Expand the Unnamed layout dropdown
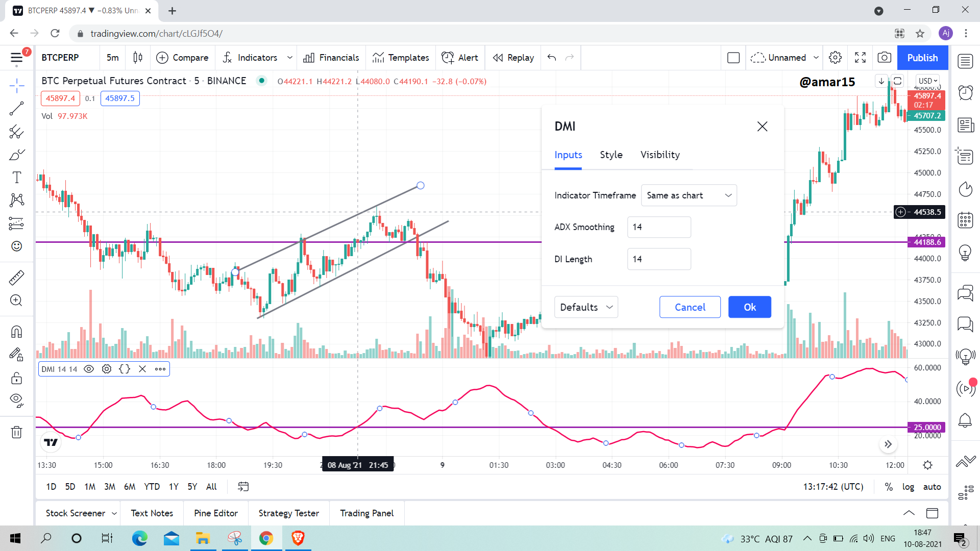 tap(816, 58)
